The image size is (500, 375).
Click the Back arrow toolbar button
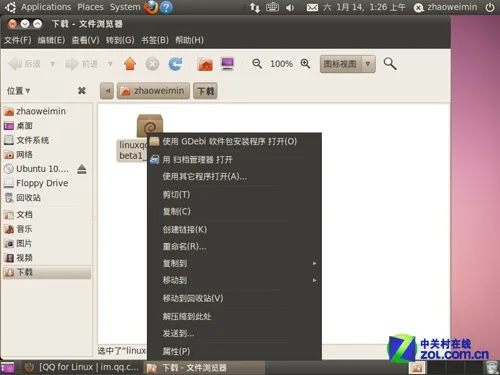point(24,64)
